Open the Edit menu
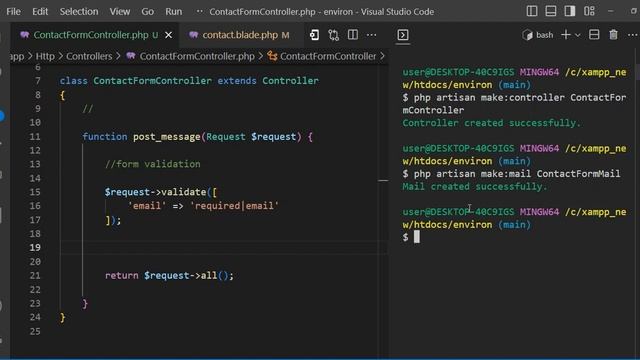Viewport: 640px width, 360px height. (40, 11)
